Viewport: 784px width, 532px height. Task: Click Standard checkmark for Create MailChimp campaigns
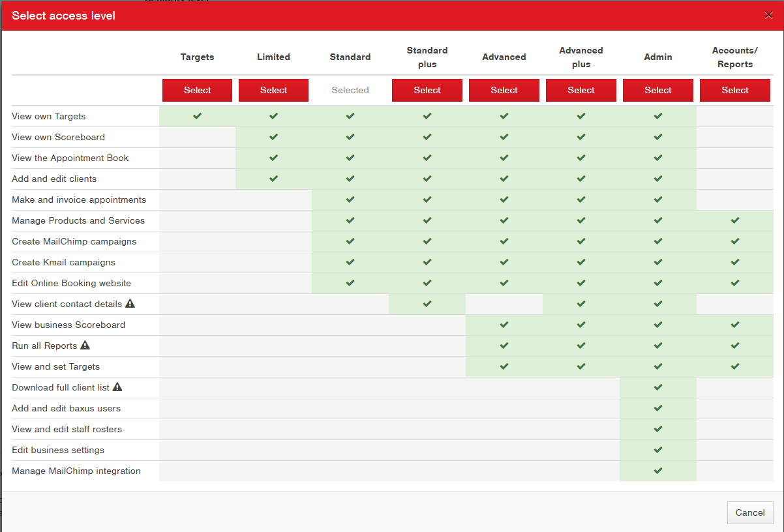tap(350, 241)
